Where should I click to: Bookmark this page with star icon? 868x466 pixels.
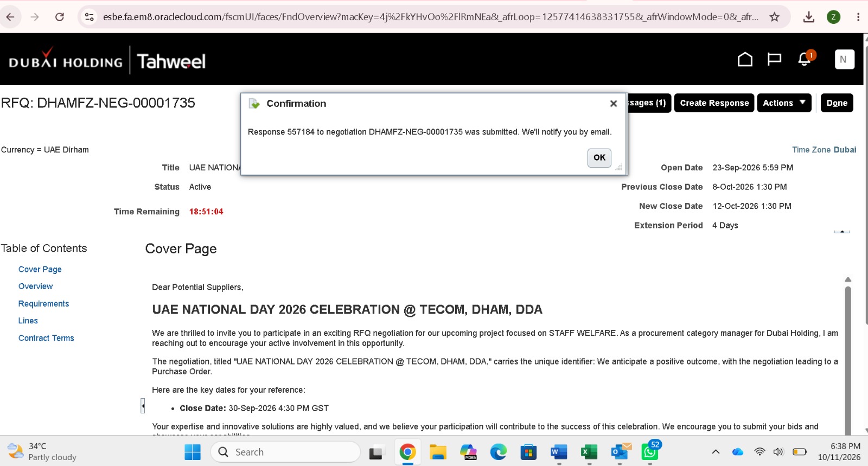click(x=775, y=17)
